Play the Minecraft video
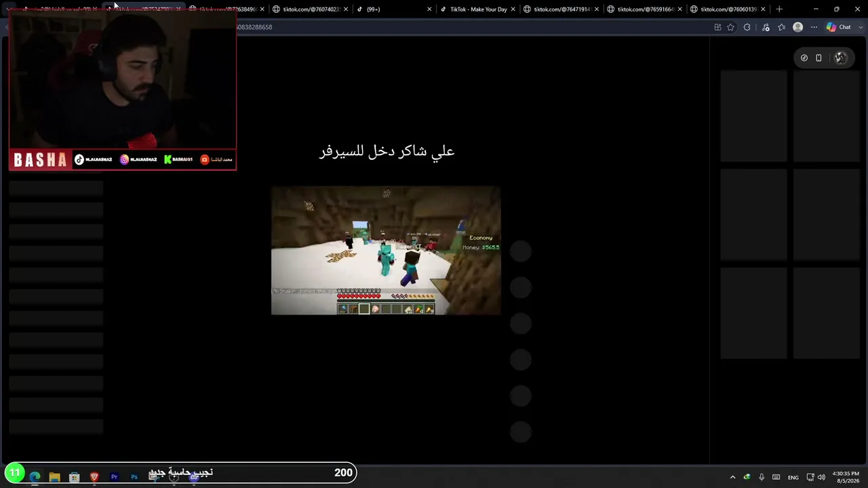This screenshot has width=868, height=488. (386, 251)
